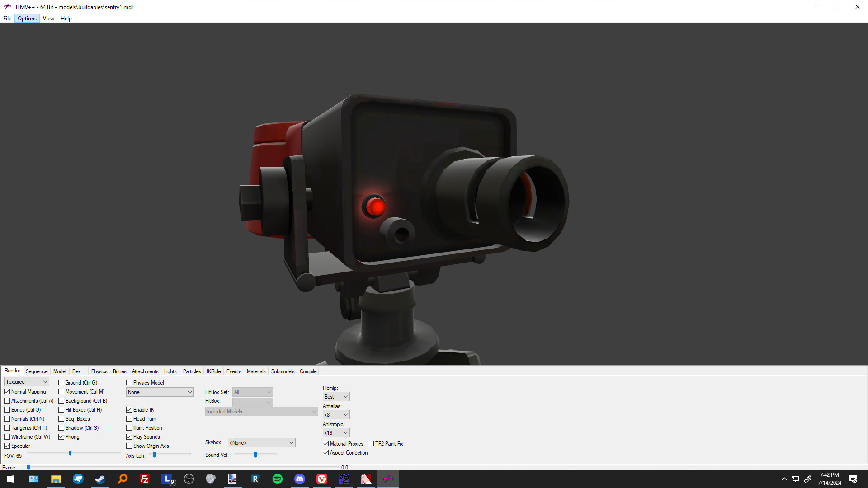Open OBS Studio from the taskbar

click(x=189, y=479)
